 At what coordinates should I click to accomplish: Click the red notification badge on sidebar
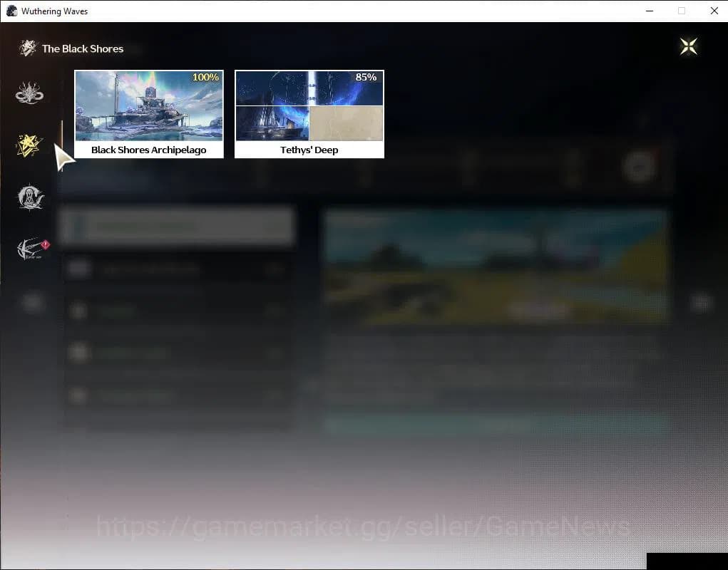46,244
